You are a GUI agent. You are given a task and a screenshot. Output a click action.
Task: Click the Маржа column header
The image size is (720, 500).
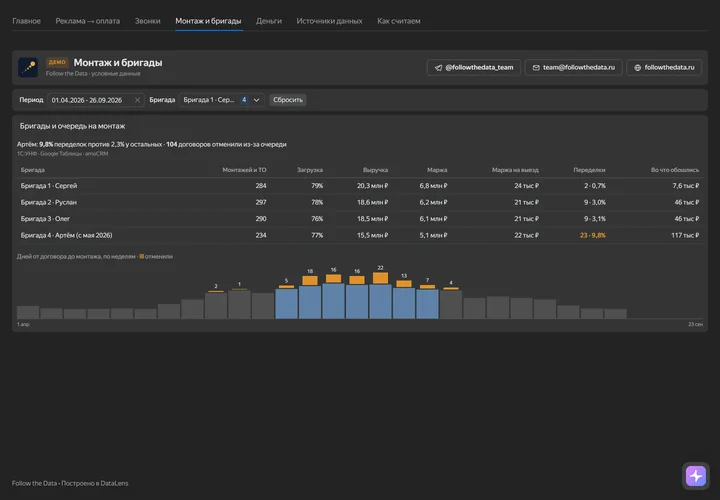coord(437,170)
